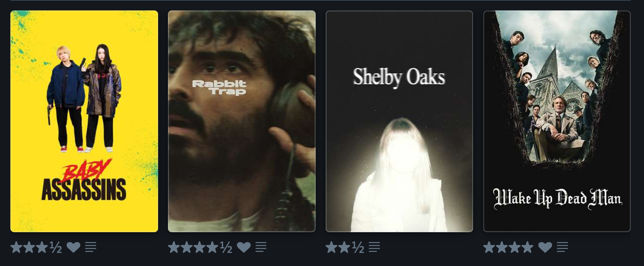Toggle the heart like under Wake Up Dead Man
Screen dimensions: 644x266
(x=545, y=247)
